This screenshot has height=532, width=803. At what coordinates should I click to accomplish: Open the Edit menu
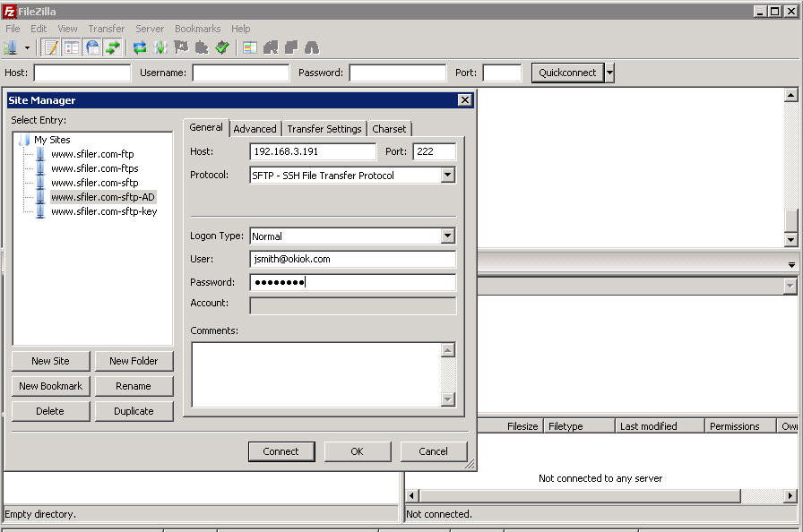point(39,29)
